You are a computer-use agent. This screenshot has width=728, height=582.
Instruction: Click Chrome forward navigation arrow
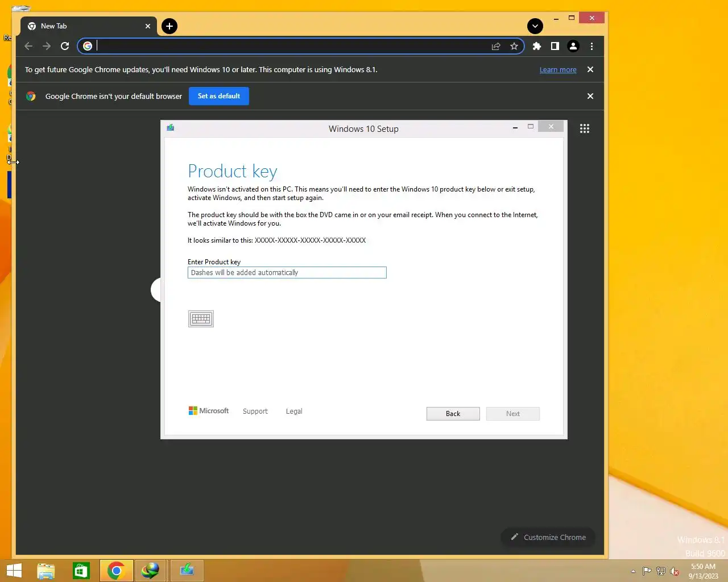(x=47, y=46)
